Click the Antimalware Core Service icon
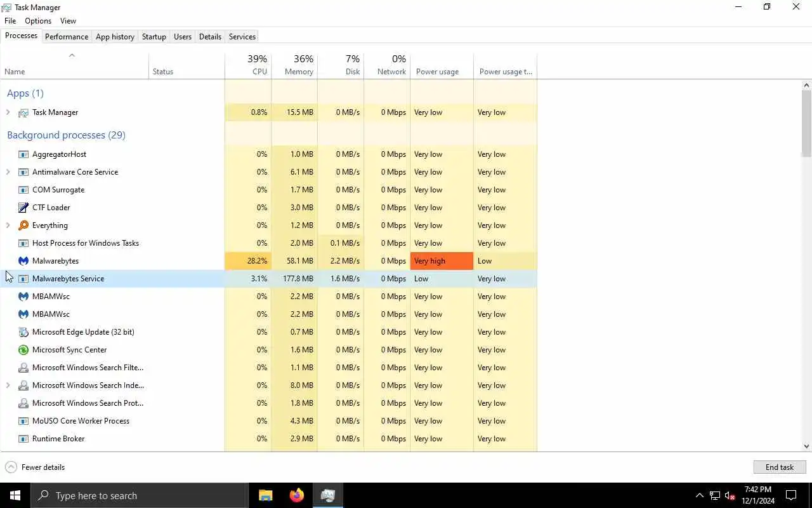This screenshot has height=508, width=812. 23,172
